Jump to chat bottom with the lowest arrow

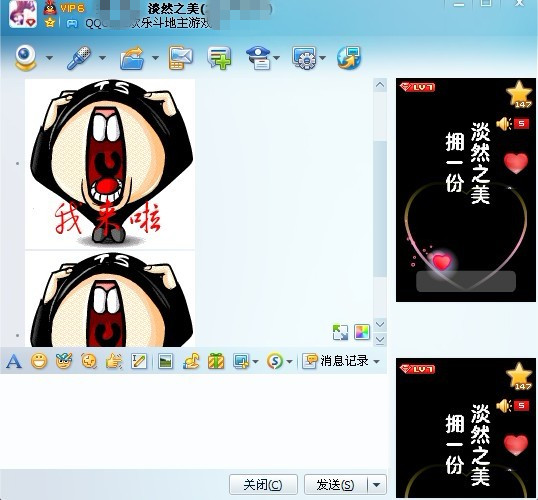pyautogui.click(x=380, y=340)
